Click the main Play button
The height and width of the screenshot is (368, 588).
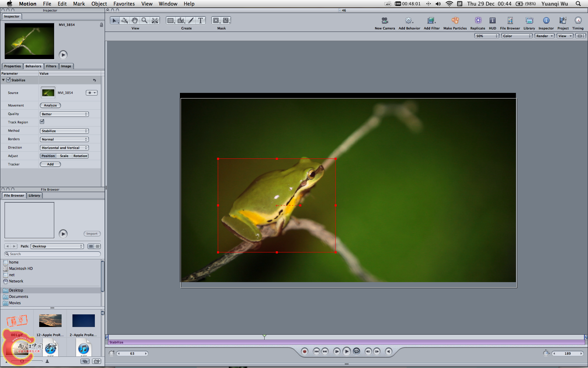coord(346,352)
